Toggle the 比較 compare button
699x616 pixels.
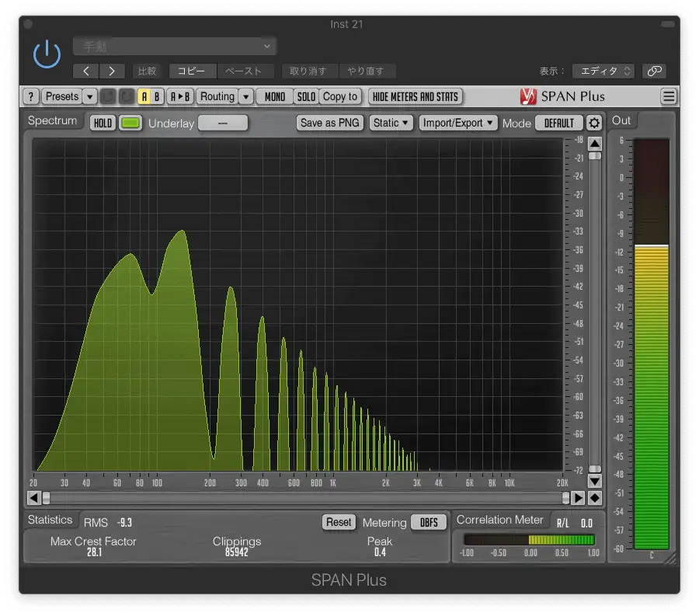click(147, 71)
